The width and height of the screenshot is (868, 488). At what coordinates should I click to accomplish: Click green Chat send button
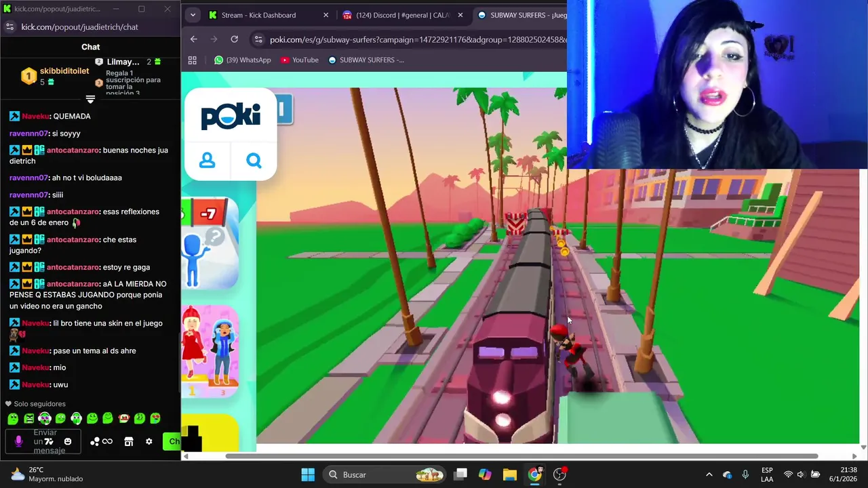click(172, 442)
